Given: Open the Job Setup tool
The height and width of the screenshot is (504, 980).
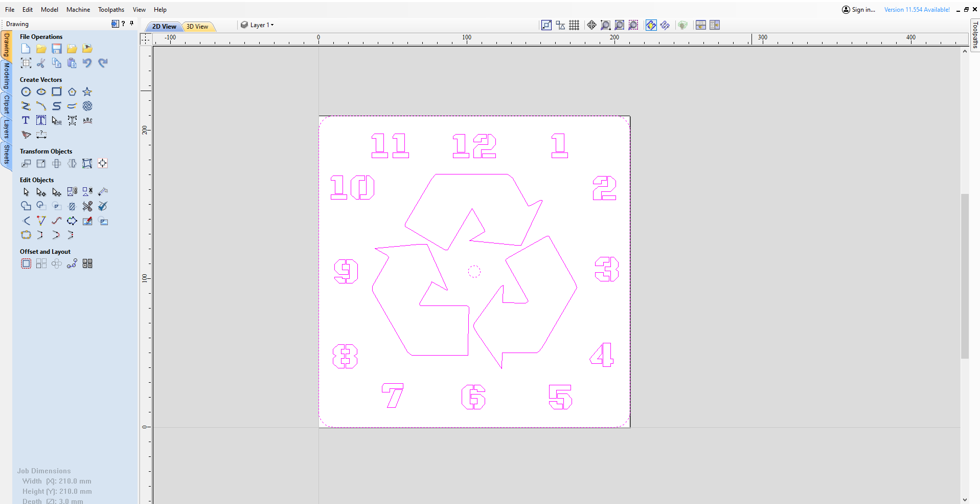Looking at the screenshot, I should [x=26, y=63].
